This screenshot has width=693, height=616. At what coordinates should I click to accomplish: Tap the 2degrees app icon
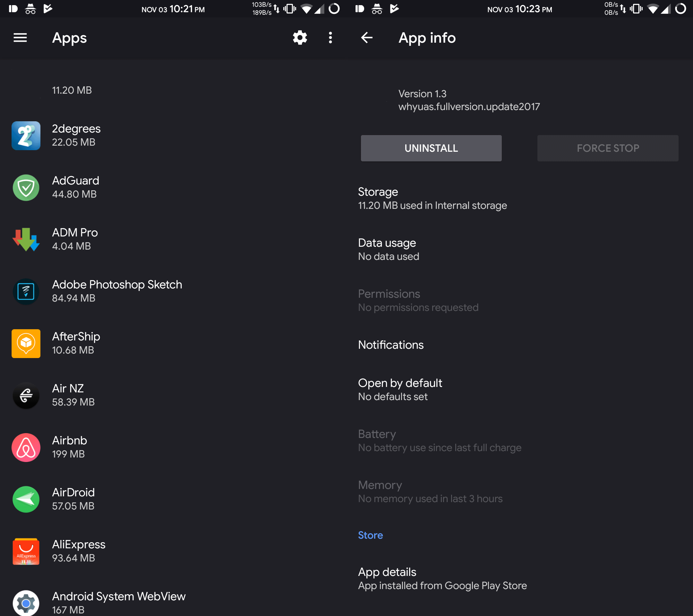tap(26, 136)
